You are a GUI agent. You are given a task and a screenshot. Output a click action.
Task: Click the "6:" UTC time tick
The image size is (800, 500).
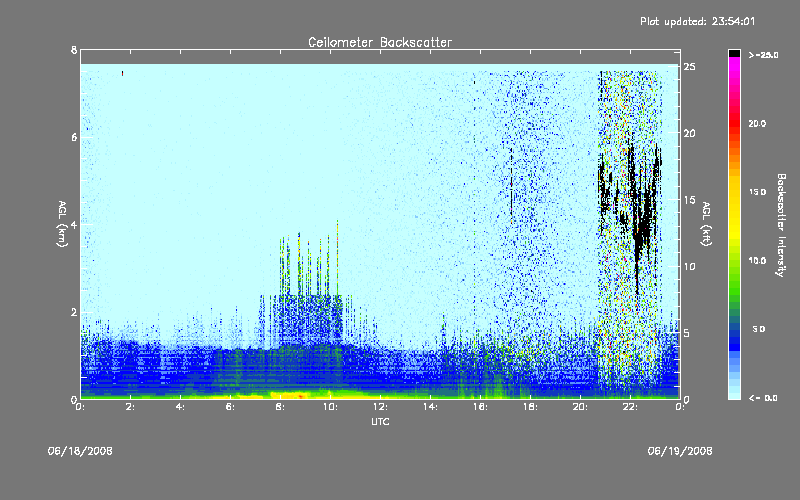point(230,407)
